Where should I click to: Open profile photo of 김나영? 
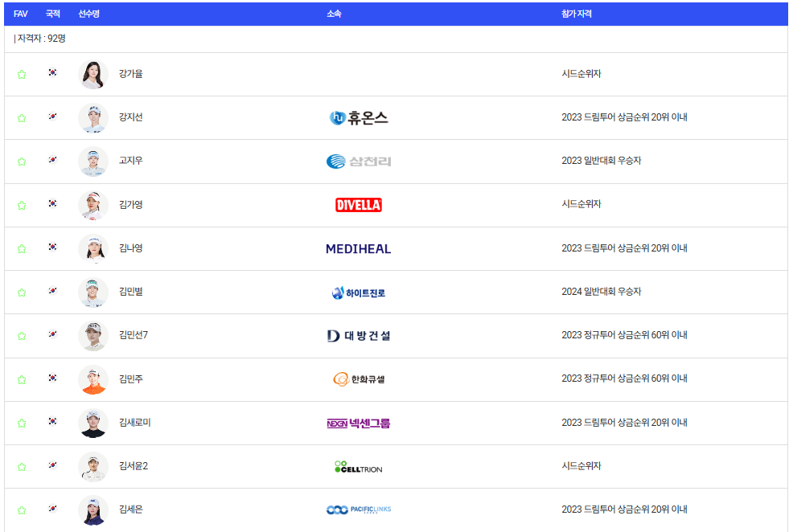93,249
